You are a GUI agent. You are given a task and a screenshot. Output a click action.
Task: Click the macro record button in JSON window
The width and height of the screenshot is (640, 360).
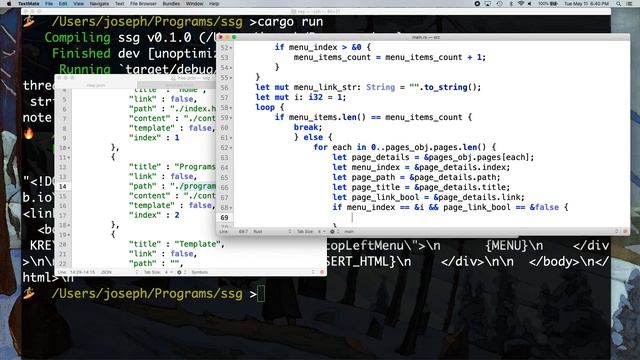322,272
